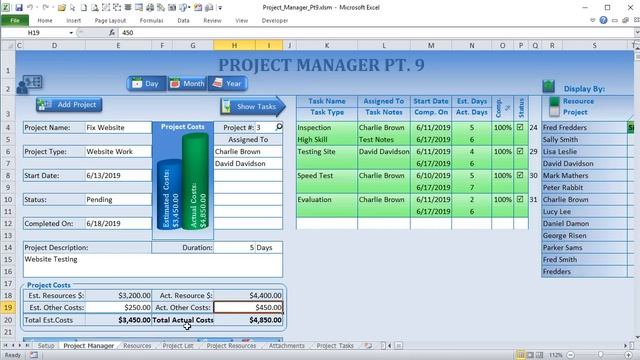Toggle status checkbox for Evaluation task
The width and height of the screenshot is (640, 360).
click(x=520, y=199)
